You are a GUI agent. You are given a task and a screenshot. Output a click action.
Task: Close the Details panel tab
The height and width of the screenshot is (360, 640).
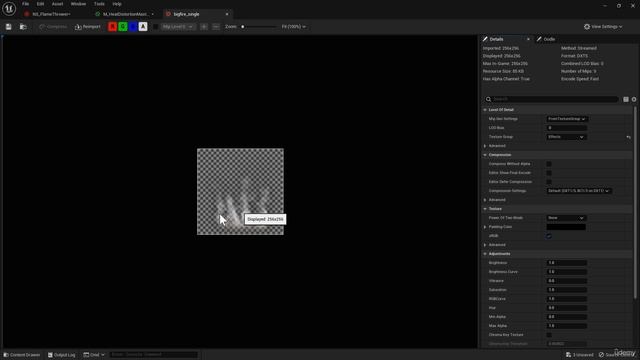point(528,39)
